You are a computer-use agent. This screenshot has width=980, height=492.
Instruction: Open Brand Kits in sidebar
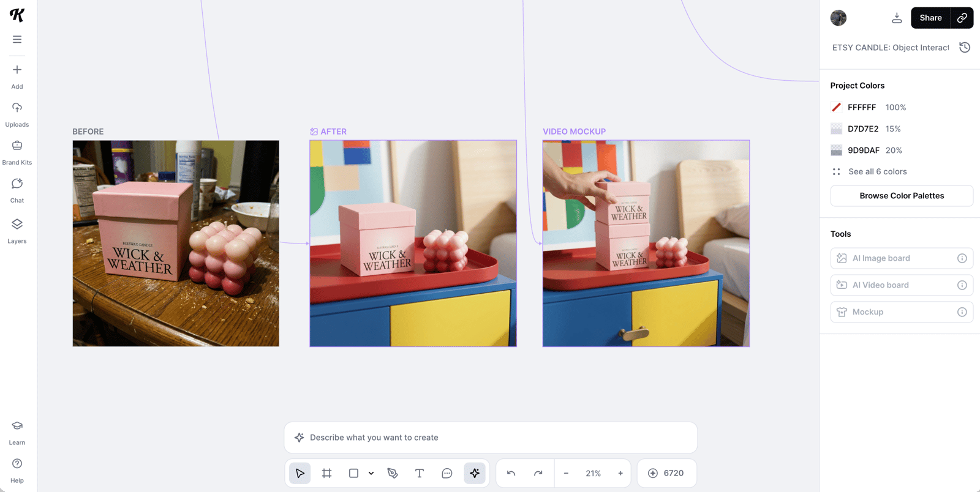[17, 152]
